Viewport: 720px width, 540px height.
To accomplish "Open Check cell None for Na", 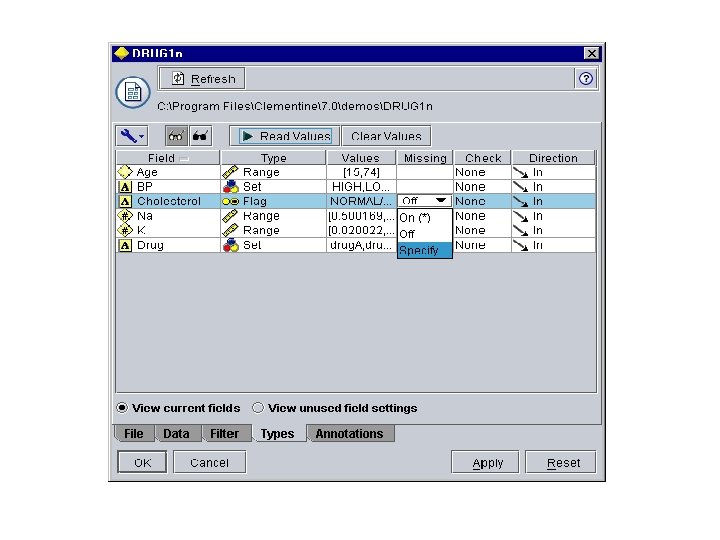I will coord(482,216).
